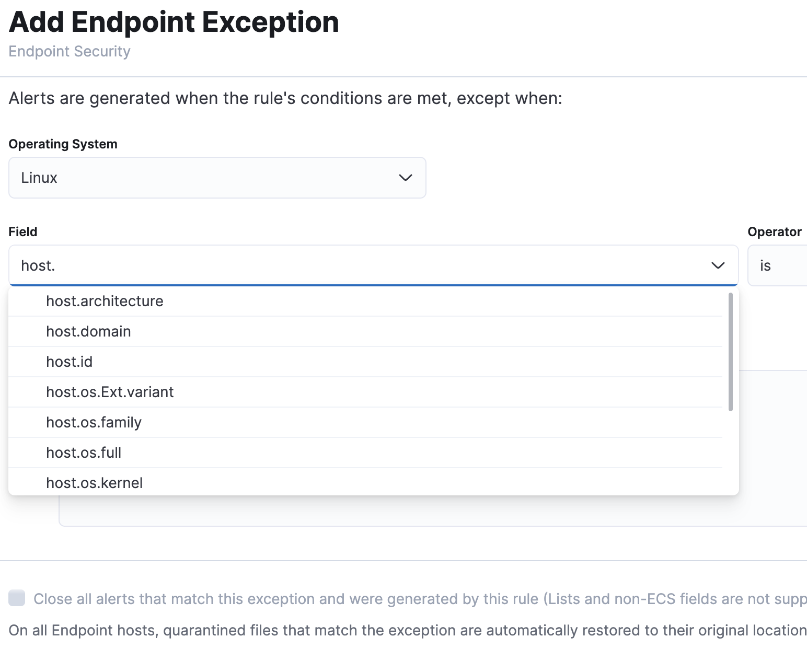807x672 pixels.
Task: Click the Field combobox dropdown arrow
Action: coord(717,265)
